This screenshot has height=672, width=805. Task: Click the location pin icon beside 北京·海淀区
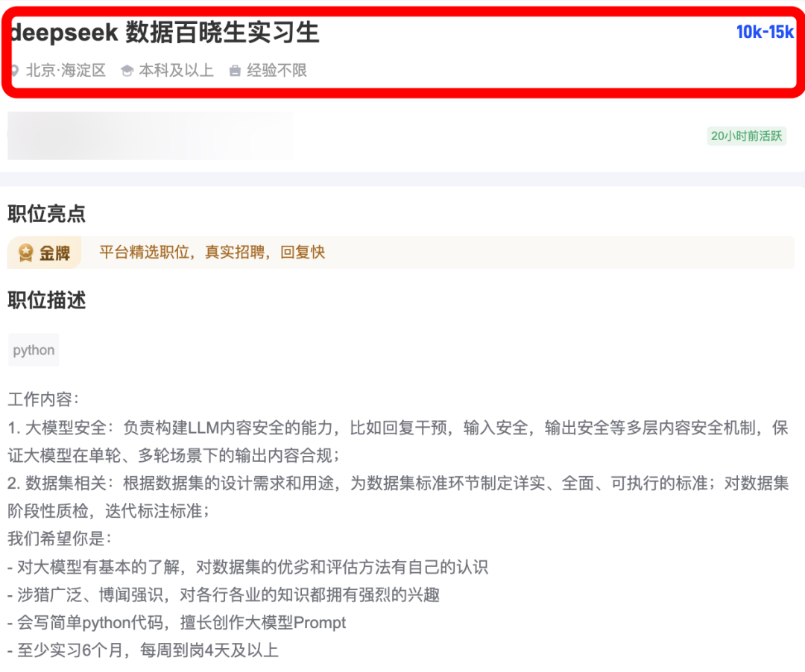[x=15, y=71]
